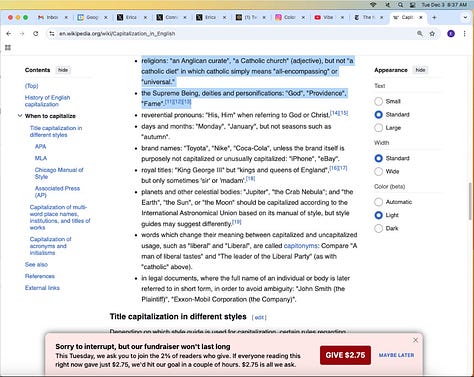Click the date and time in menu bar
This screenshot has height=377, width=474.
pos(444,5)
